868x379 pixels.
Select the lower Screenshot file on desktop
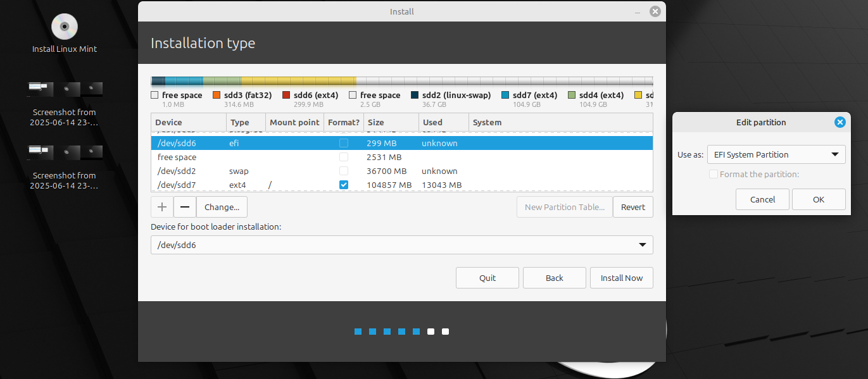click(x=65, y=166)
